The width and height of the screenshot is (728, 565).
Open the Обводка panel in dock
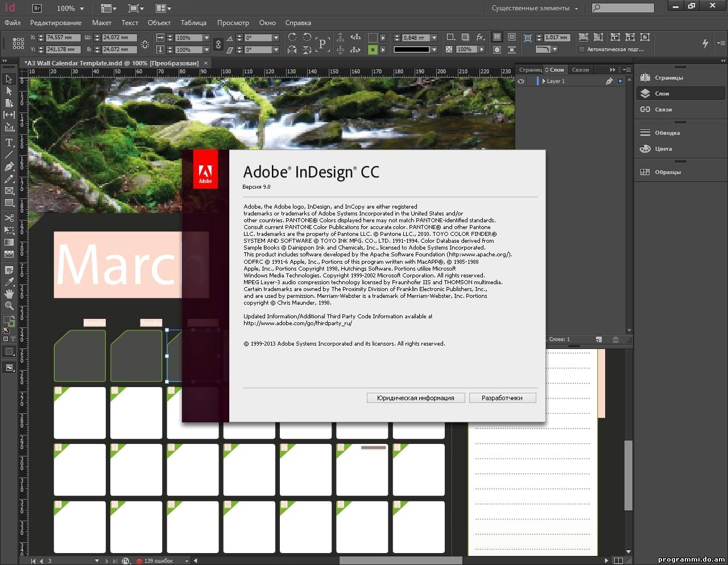tap(680, 133)
